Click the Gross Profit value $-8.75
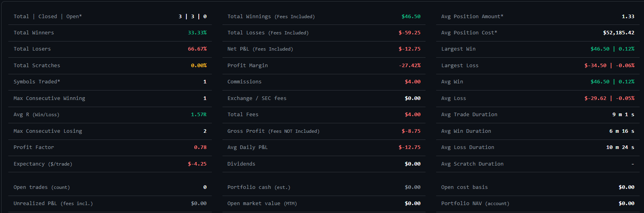 pyautogui.click(x=411, y=131)
